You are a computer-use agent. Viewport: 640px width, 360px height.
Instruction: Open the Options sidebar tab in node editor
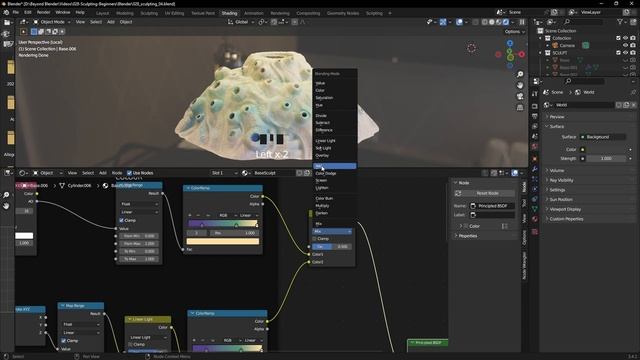pos(524,238)
